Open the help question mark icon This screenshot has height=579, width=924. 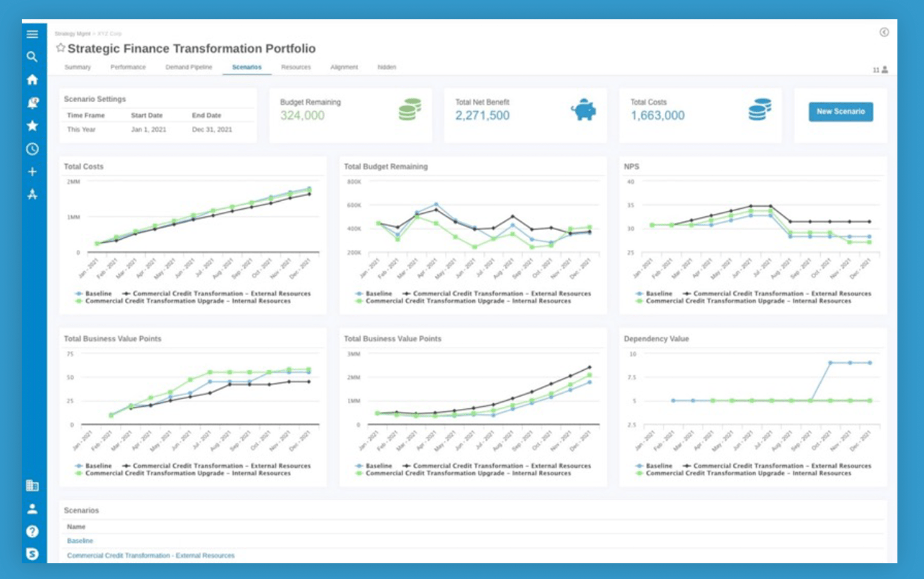(32, 531)
